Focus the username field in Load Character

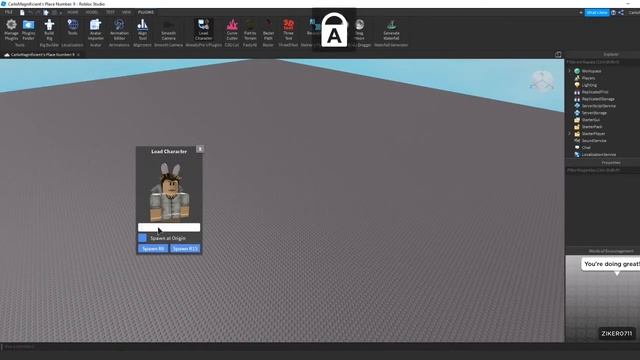169,227
